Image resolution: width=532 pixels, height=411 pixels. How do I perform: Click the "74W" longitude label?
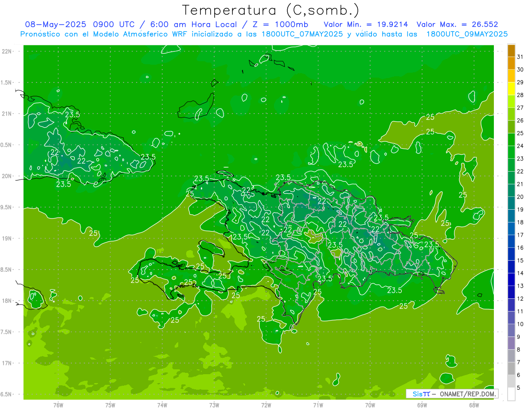(162, 405)
